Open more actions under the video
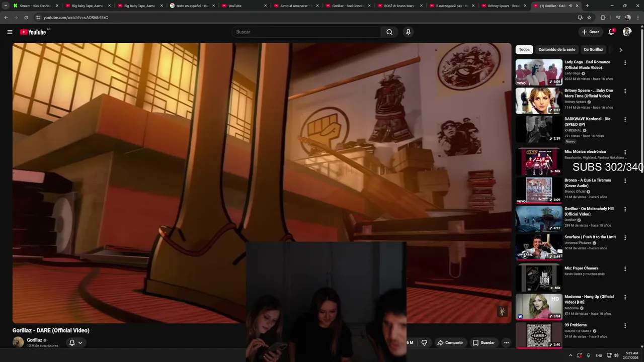644x362 pixels. coord(506,343)
